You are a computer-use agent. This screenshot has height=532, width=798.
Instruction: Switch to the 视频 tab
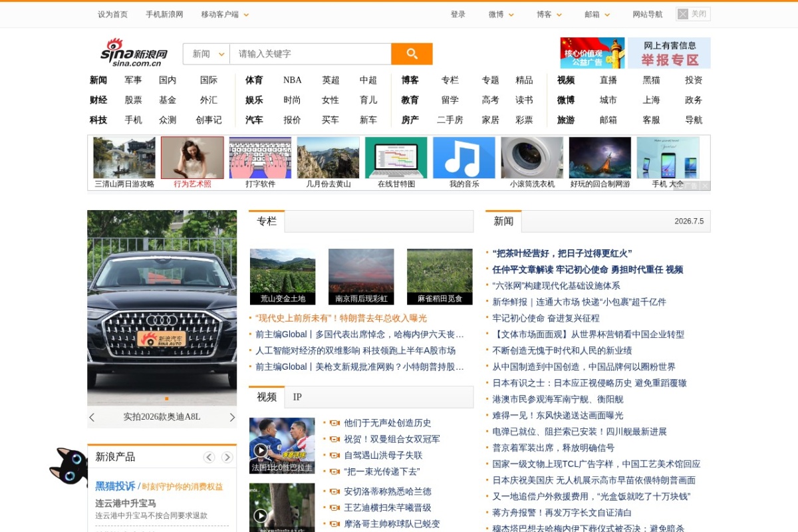[267, 397]
